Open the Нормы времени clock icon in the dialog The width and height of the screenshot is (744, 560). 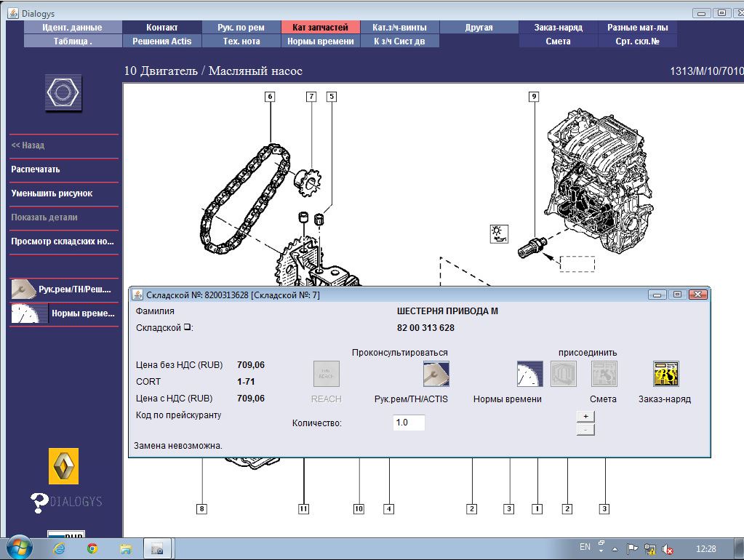click(x=530, y=374)
